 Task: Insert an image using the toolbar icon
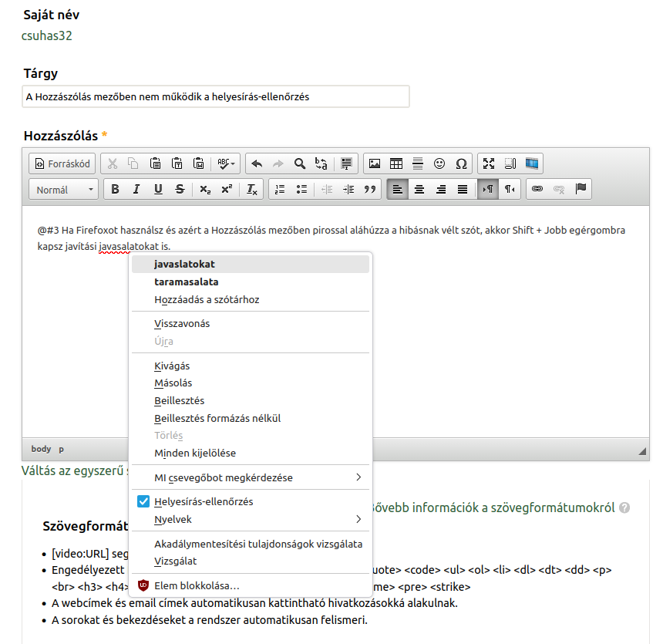(x=375, y=164)
